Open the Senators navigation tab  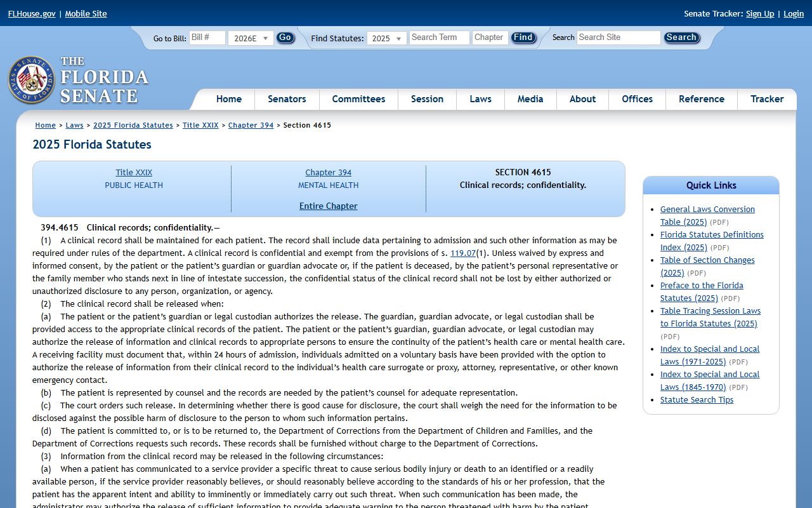287,99
